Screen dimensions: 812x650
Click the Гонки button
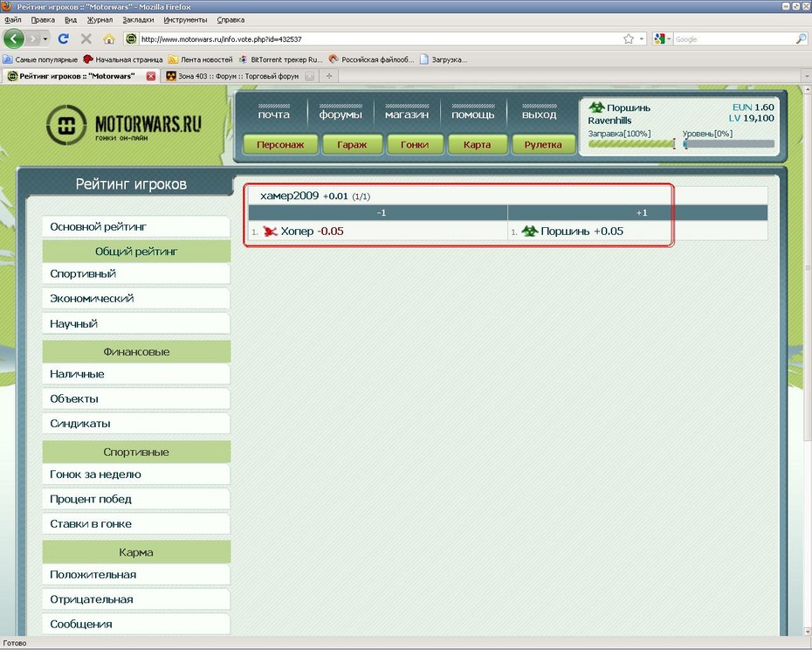coord(415,145)
